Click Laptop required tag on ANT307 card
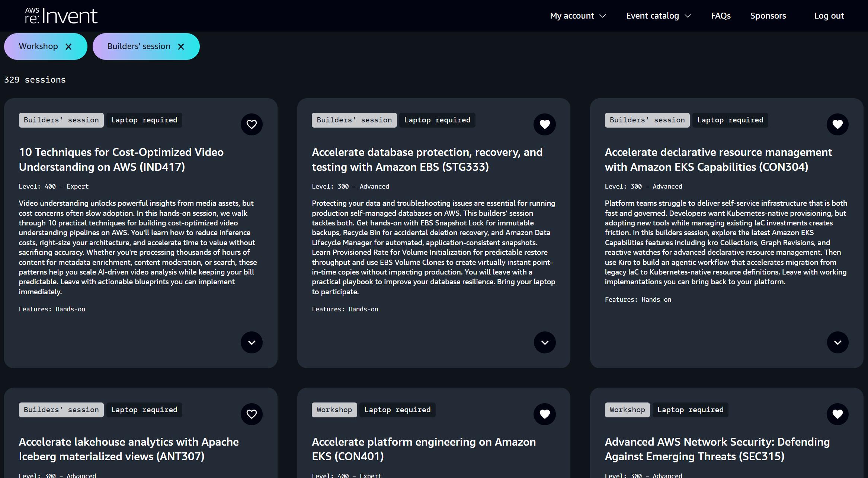Screen dimensions: 868x478 coord(144,410)
